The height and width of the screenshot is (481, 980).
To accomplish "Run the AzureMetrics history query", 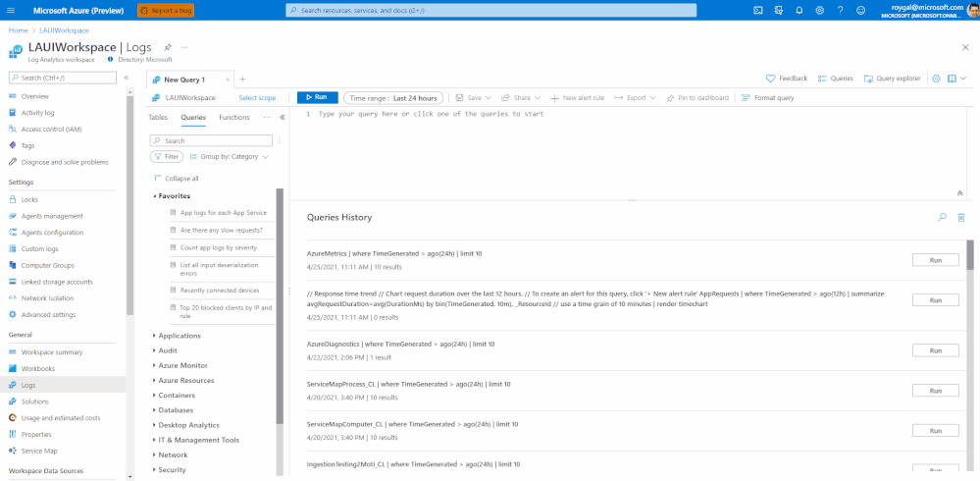I will tap(936, 260).
